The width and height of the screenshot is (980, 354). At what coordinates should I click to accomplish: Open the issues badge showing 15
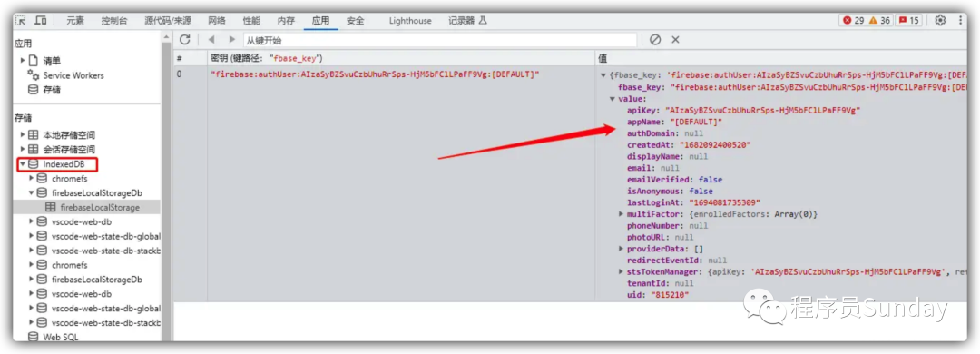click(x=908, y=21)
